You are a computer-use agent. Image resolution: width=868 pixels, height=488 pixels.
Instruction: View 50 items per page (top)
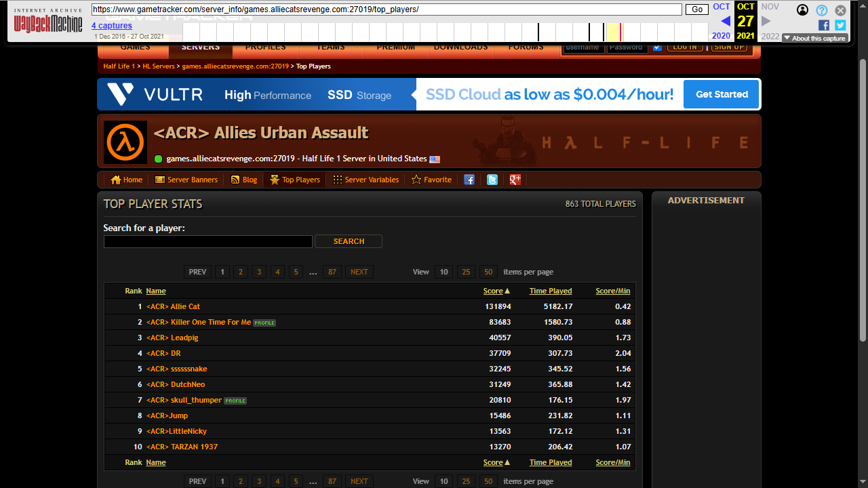click(488, 272)
